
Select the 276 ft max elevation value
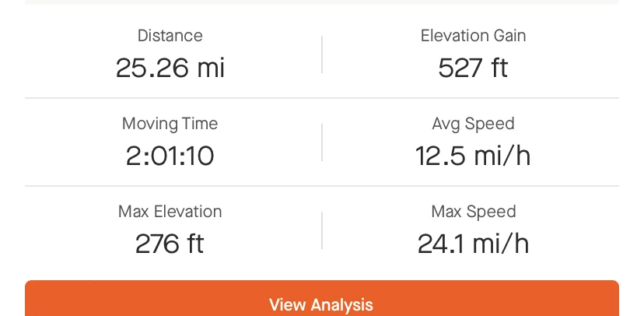pyautogui.click(x=170, y=244)
